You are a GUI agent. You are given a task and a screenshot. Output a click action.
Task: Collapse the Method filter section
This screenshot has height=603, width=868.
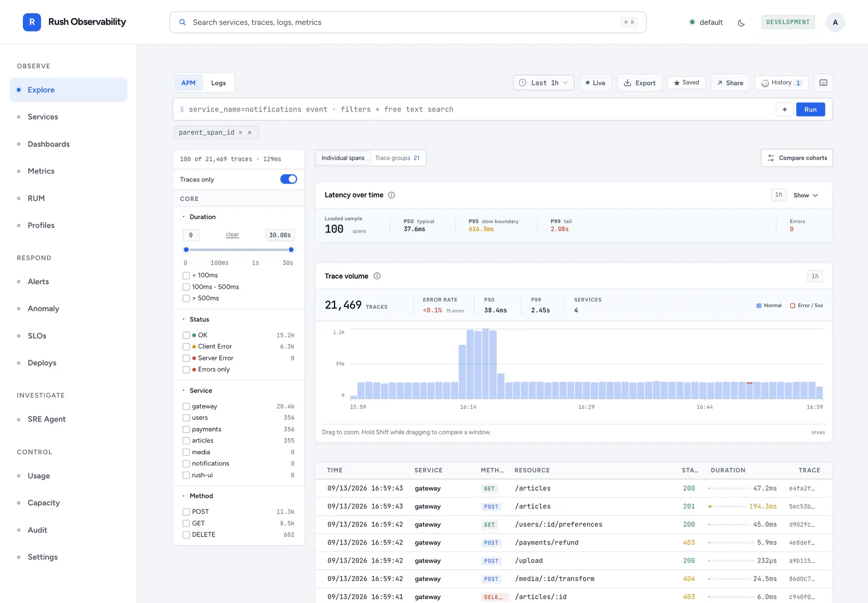[x=198, y=496]
